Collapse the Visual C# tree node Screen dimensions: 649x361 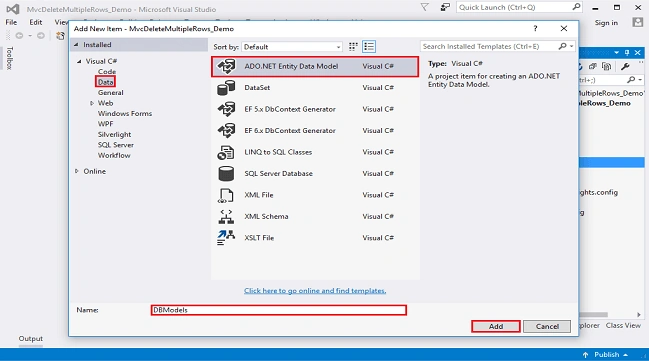click(79, 61)
